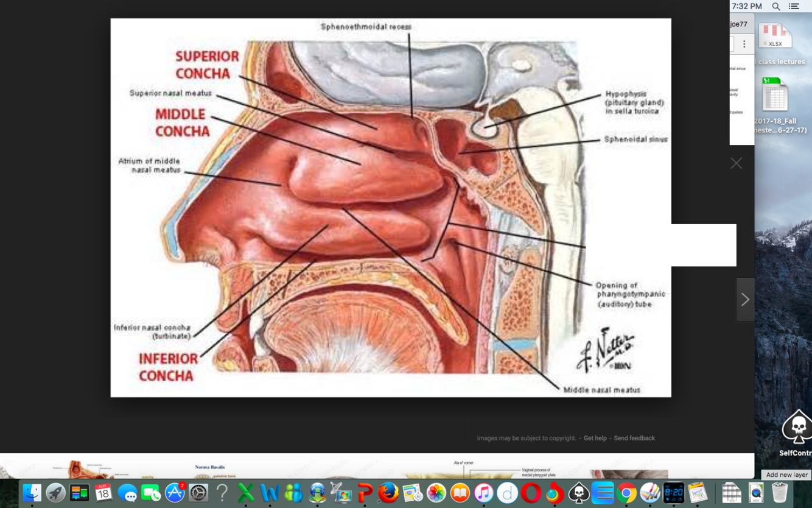Open Remote Desktop Connection in dock
Viewport: 812px width, 508px height.
[341, 492]
